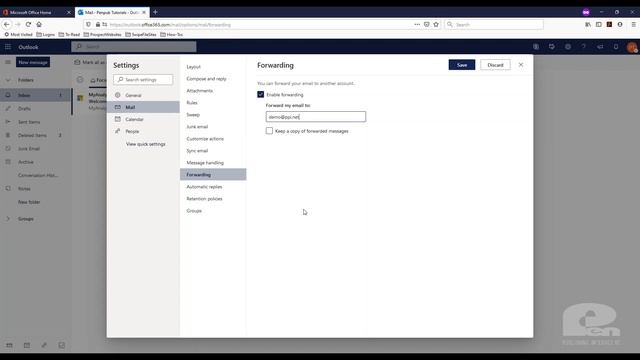Viewport: 640px width, 360px height.
Task: Uncheck the Enable forwarding checkbox
Action: pos(260,94)
